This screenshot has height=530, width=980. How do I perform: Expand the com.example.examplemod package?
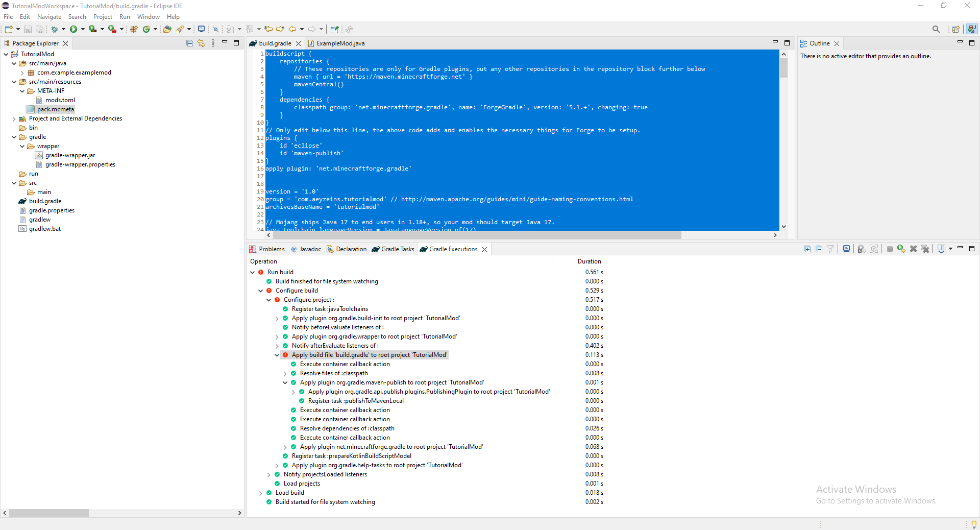pyautogui.click(x=22, y=73)
